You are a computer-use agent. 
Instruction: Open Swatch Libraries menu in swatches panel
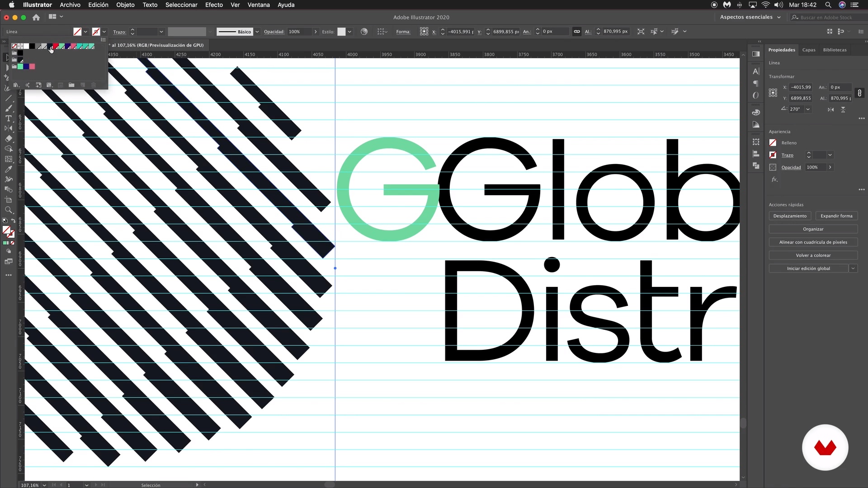[16, 85]
